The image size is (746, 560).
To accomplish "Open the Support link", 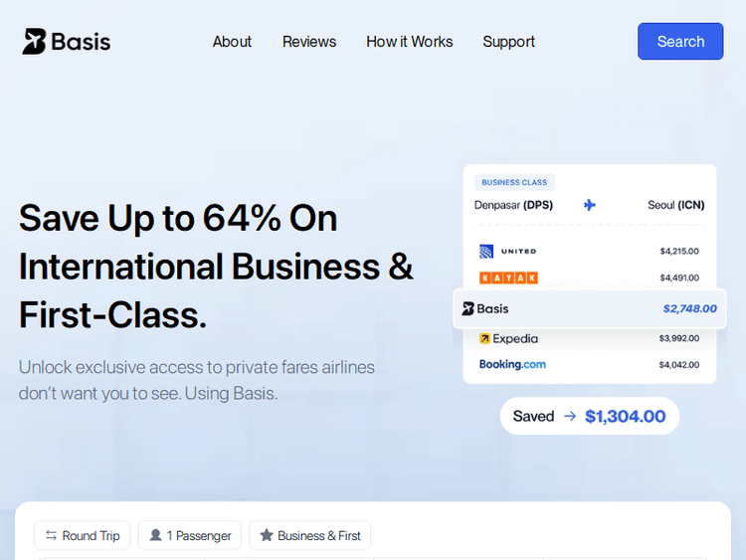I will pos(509,42).
